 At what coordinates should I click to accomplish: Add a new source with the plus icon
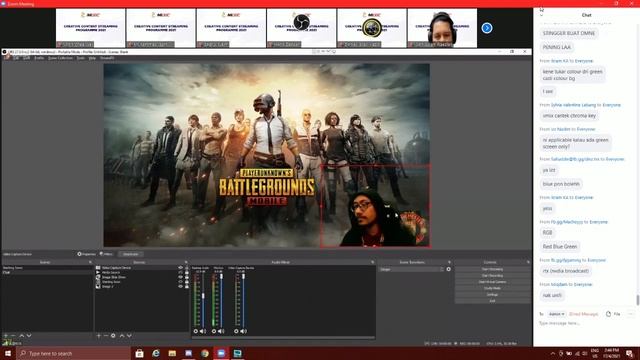point(98,336)
